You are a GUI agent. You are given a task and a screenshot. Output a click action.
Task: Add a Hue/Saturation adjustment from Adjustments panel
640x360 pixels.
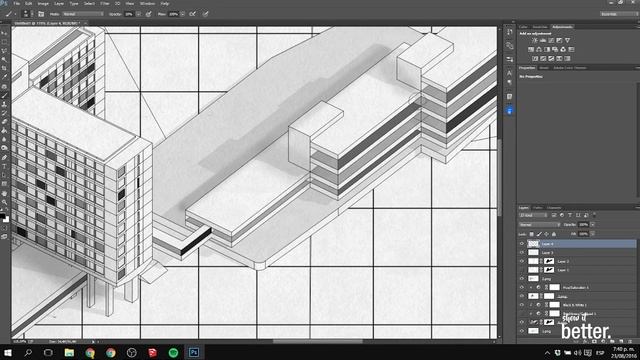531,49
